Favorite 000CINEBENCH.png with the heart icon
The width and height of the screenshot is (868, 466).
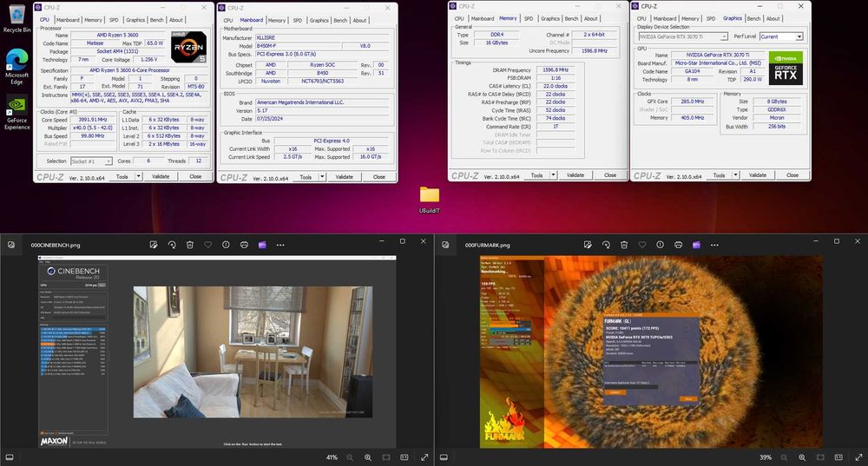(x=207, y=245)
